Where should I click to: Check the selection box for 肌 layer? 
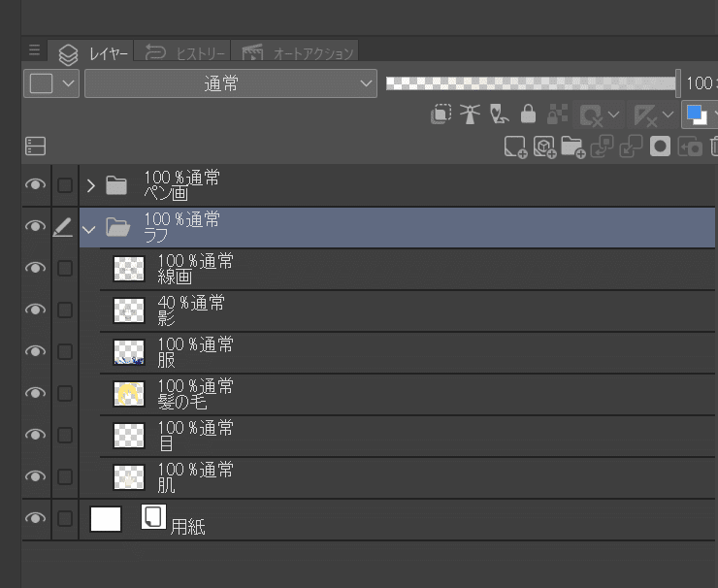tap(65, 476)
